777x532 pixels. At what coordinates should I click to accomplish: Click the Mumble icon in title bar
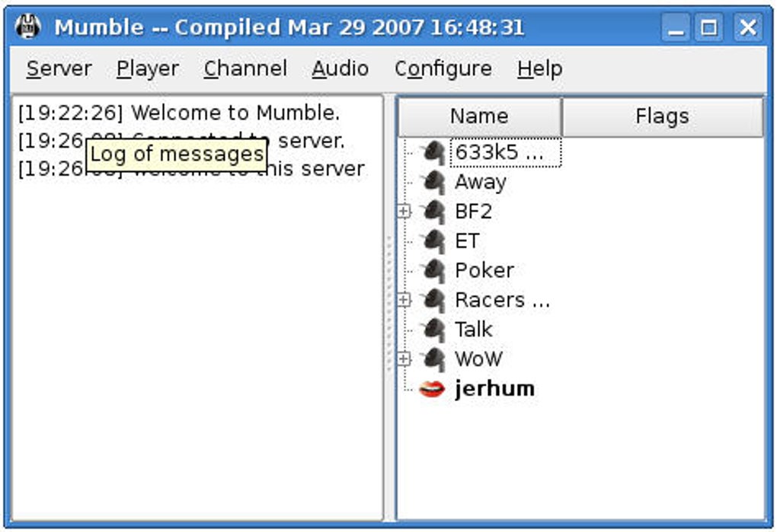point(27,27)
